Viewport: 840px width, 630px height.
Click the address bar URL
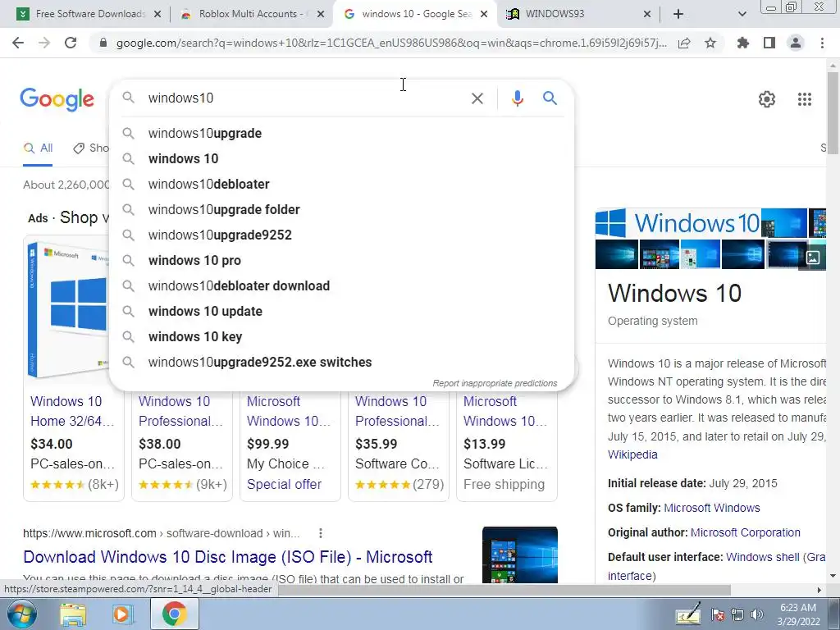pyautogui.click(x=391, y=43)
